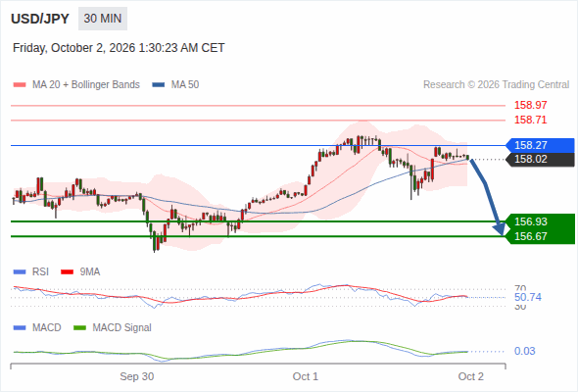Click the Research © 2026 Trading Central credit

tap(496, 85)
